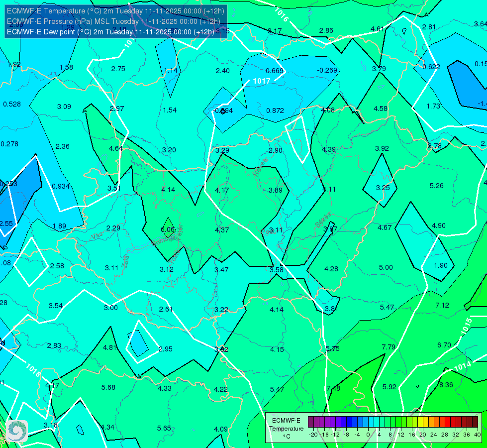The width and height of the screenshot is (487, 448).
Task: Click the 4.90 temperature value
Action: pyautogui.click(x=439, y=225)
